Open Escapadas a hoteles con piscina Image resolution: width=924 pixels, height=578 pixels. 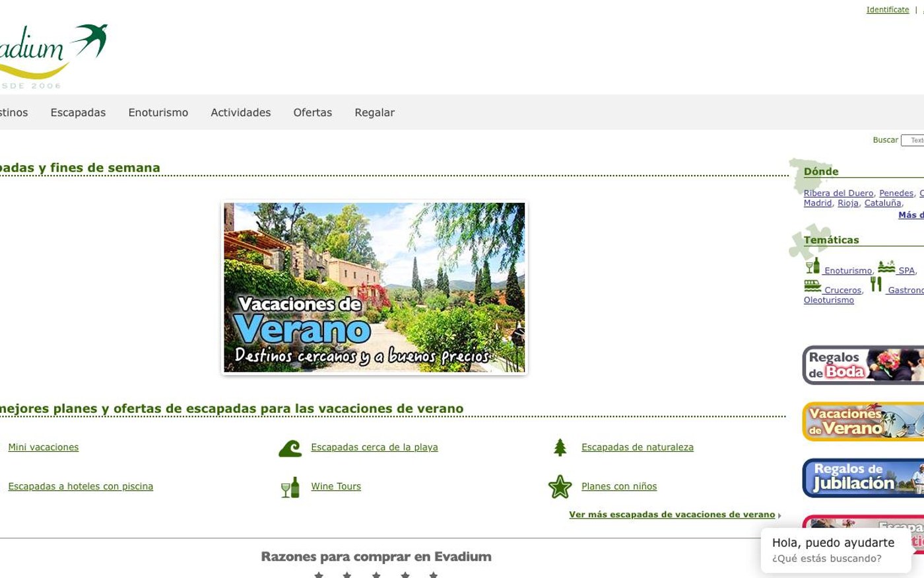(81, 486)
